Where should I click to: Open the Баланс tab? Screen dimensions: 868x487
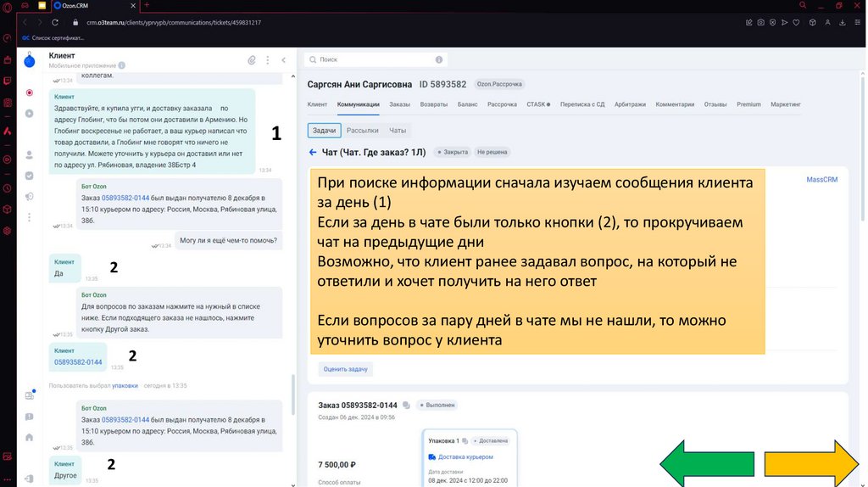point(467,104)
